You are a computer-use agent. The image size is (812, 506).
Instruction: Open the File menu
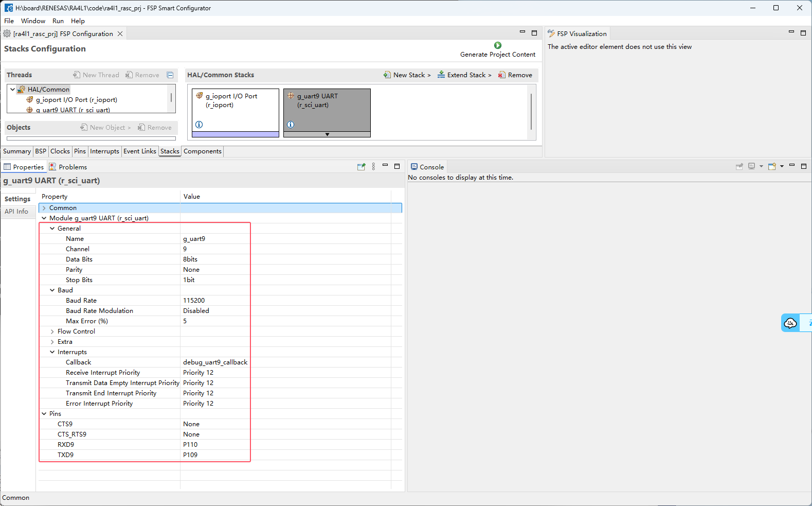point(9,21)
